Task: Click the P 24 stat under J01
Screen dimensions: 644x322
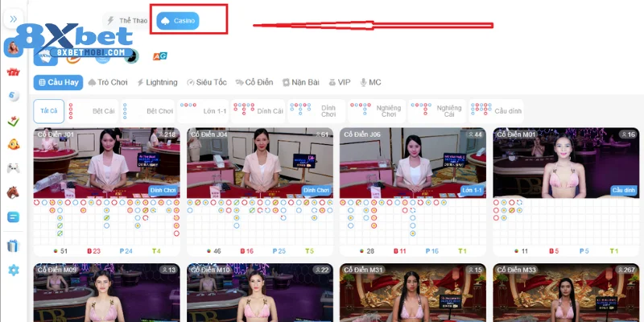Action: pyautogui.click(x=126, y=251)
